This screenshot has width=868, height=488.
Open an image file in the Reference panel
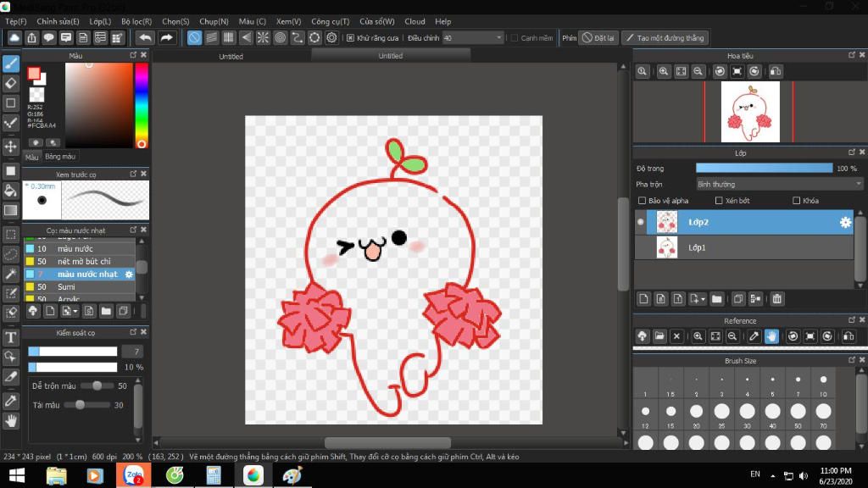coord(659,336)
